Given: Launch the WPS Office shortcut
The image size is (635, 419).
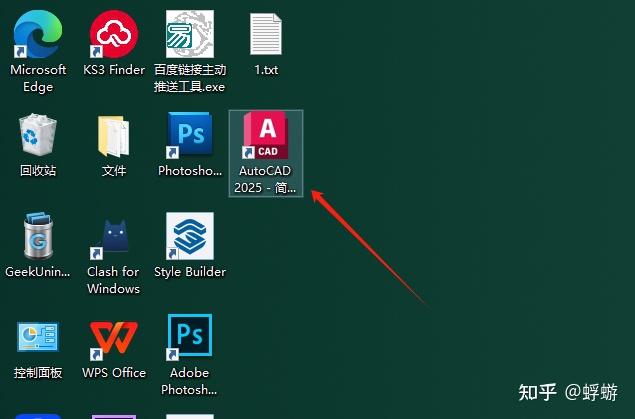Looking at the screenshot, I should (114, 339).
